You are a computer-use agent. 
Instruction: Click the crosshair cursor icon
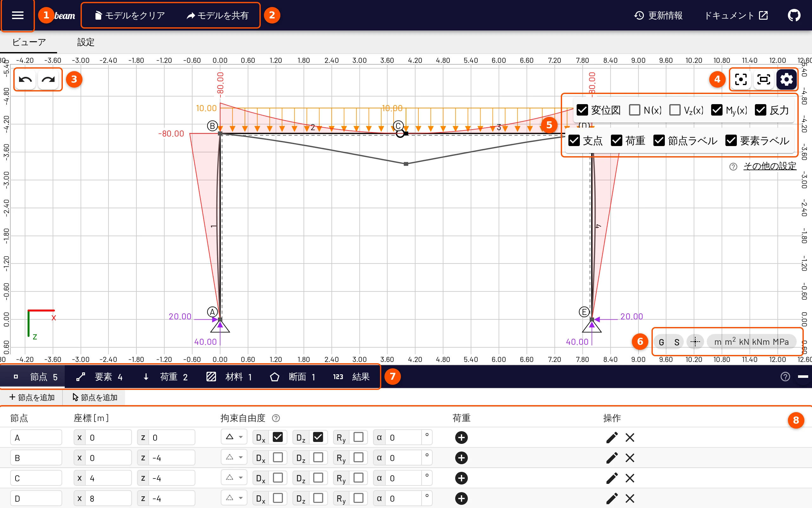[x=695, y=342]
